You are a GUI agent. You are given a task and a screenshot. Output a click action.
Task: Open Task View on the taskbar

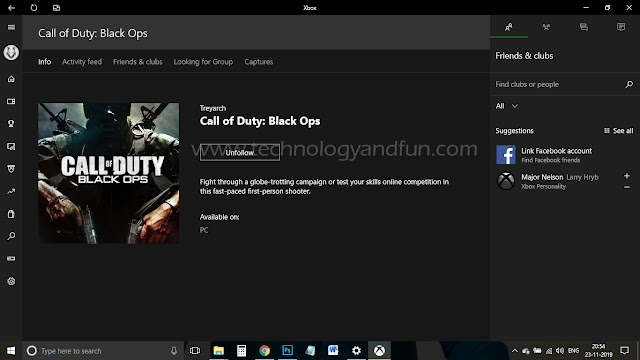click(x=195, y=351)
